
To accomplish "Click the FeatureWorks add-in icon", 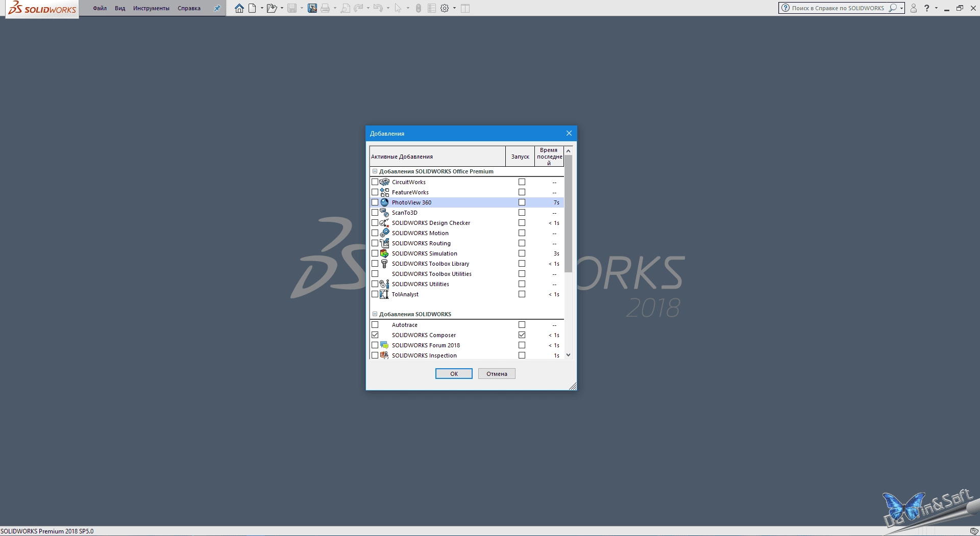I will 384,192.
